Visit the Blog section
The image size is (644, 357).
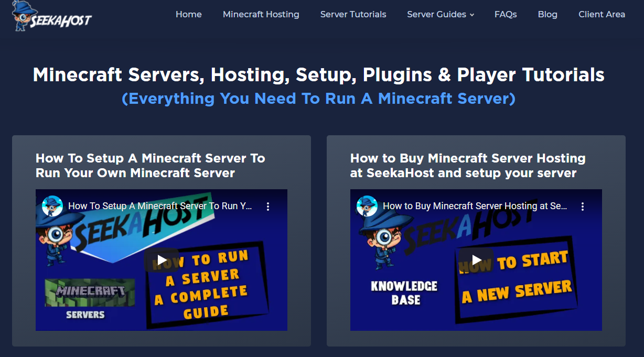[x=548, y=14]
